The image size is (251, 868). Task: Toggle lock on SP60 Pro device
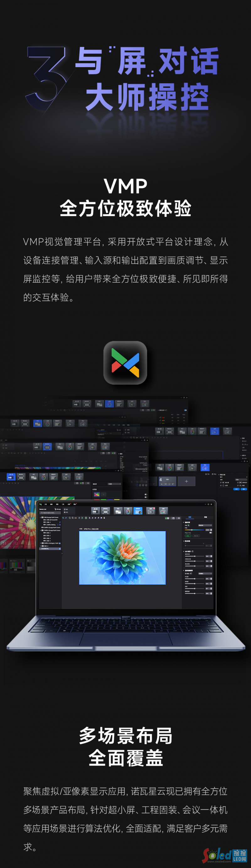60,549
